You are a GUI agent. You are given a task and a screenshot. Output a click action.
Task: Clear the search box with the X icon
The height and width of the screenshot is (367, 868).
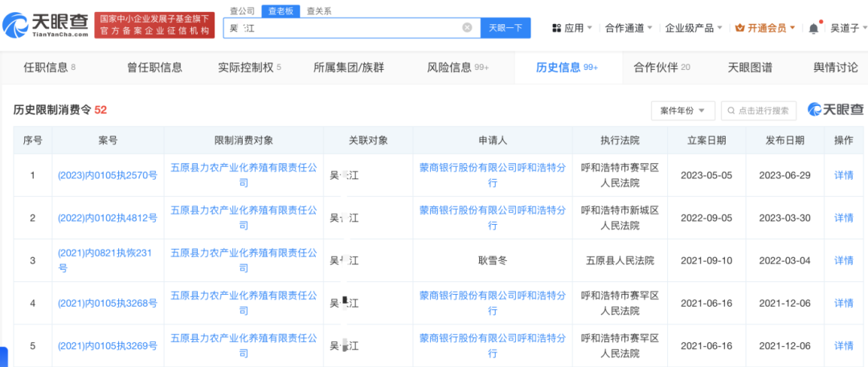[467, 27]
